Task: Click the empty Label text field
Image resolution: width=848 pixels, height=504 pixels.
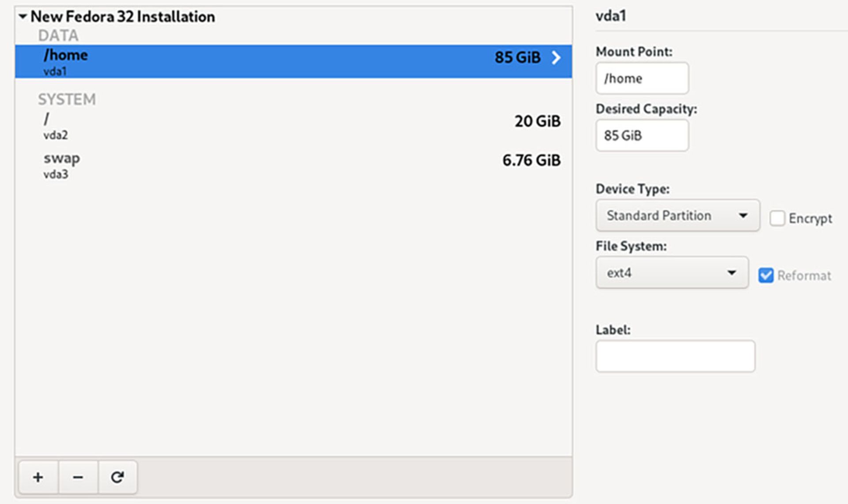Action: pos(675,356)
